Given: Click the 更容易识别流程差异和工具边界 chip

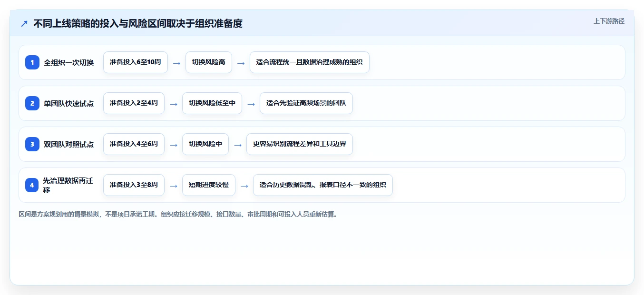Looking at the screenshot, I should [300, 144].
